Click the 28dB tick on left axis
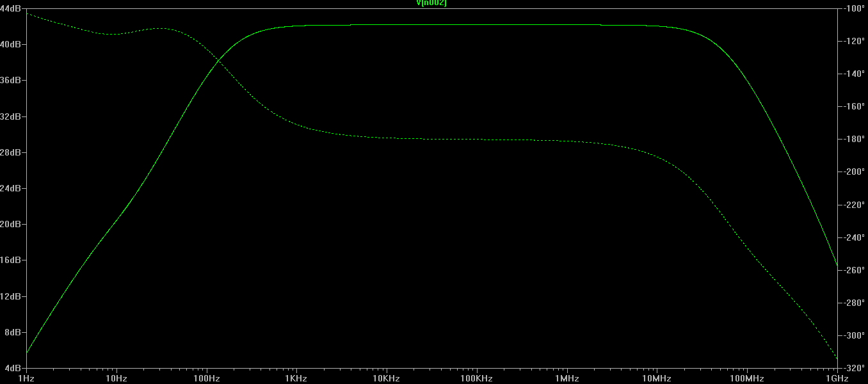 click(12, 153)
